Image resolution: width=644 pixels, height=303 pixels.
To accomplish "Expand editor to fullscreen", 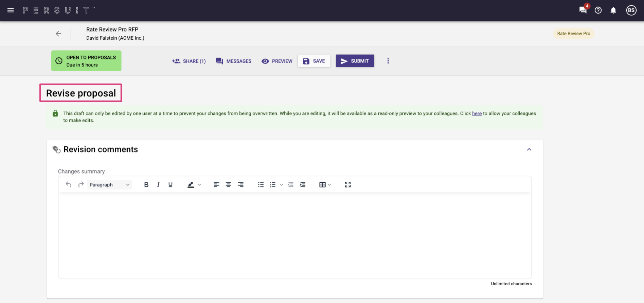I will pos(348,184).
